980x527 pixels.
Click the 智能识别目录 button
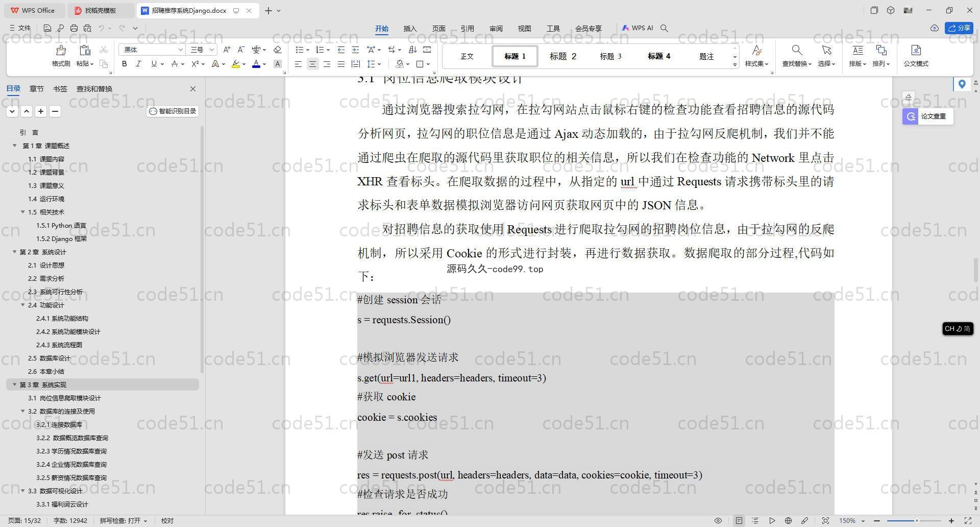(x=173, y=111)
